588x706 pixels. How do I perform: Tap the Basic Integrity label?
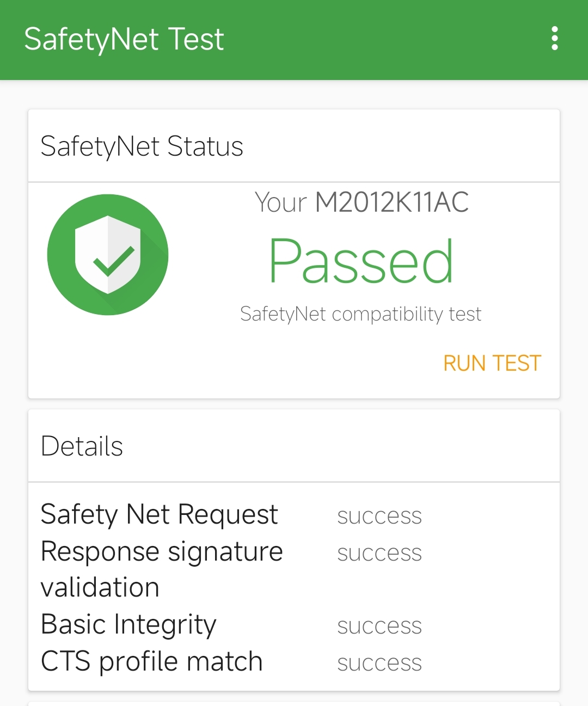click(128, 624)
